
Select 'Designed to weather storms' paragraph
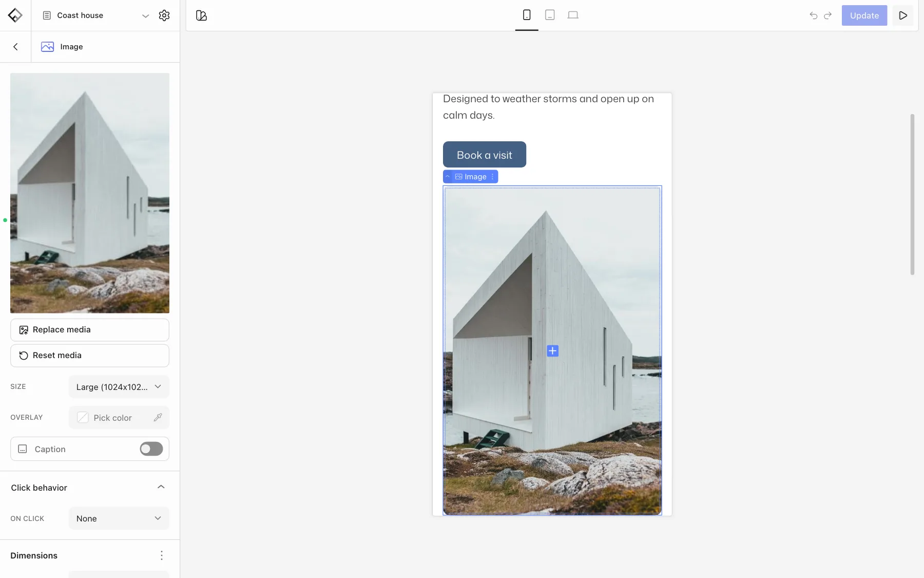pos(548,107)
